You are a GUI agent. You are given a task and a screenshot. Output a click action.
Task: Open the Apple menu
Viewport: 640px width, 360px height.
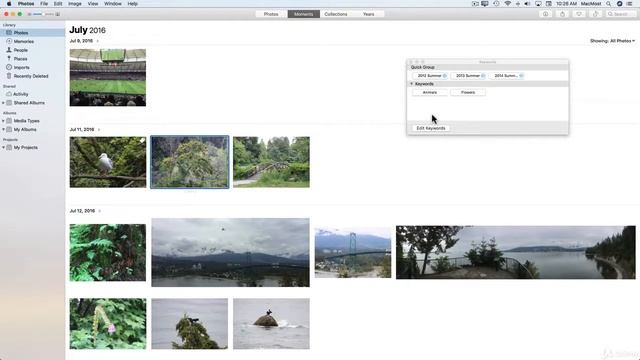tap(9, 4)
